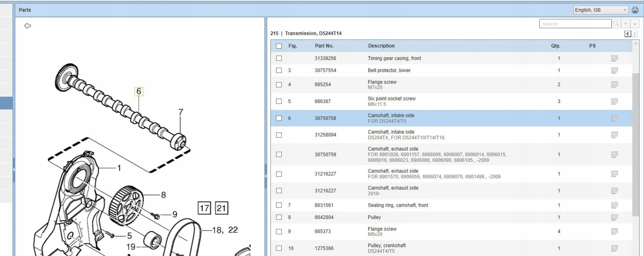Screen dimensions: 644x256
Task: Select the highlighted item in left sidebar
Action: click(6, 103)
